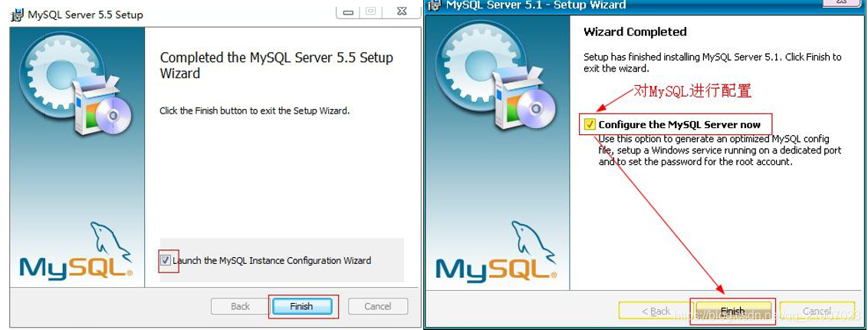Close the MySQL Server 5.5 Setup window
The image size is (868, 330).
tap(403, 11)
